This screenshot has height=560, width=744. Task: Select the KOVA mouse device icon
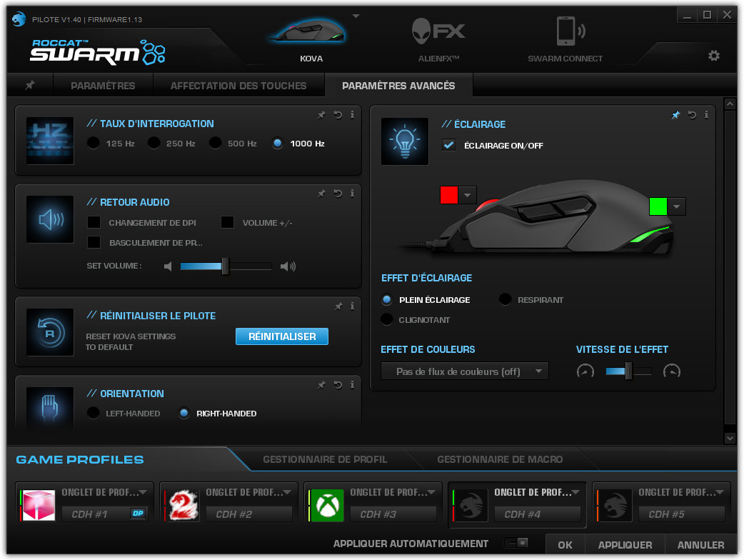coord(308,31)
